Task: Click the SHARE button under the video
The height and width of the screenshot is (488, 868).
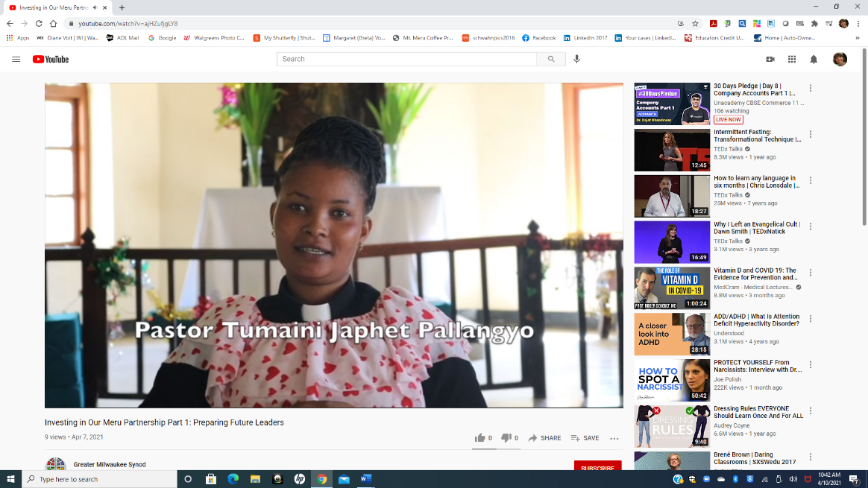Action: [x=544, y=438]
